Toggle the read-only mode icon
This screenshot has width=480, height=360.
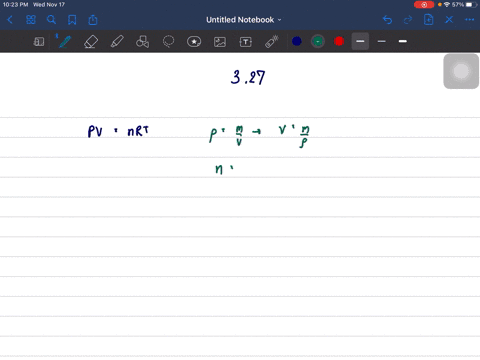click(39, 42)
